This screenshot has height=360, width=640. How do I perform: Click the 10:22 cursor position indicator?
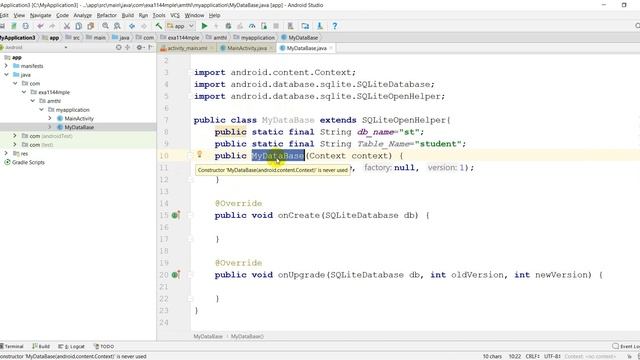[515, 356]
